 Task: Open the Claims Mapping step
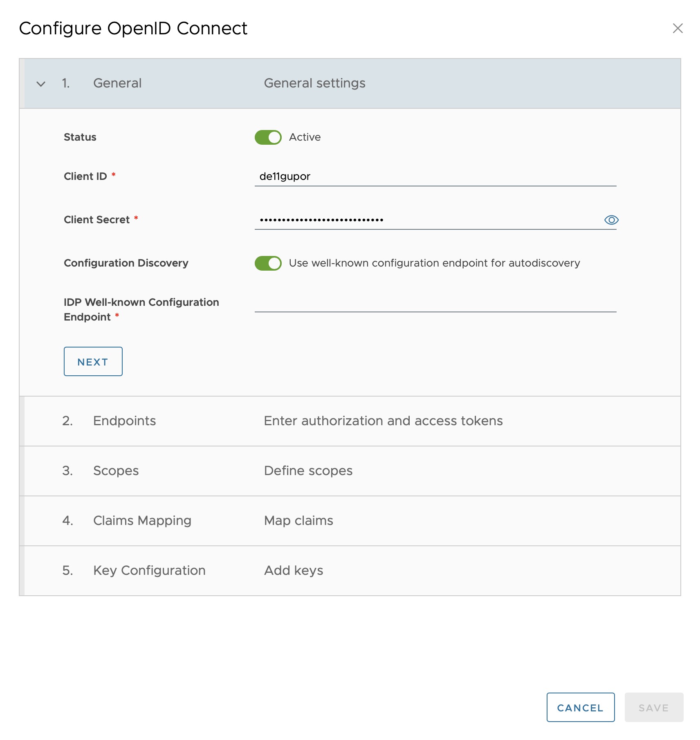pos(350,521)
